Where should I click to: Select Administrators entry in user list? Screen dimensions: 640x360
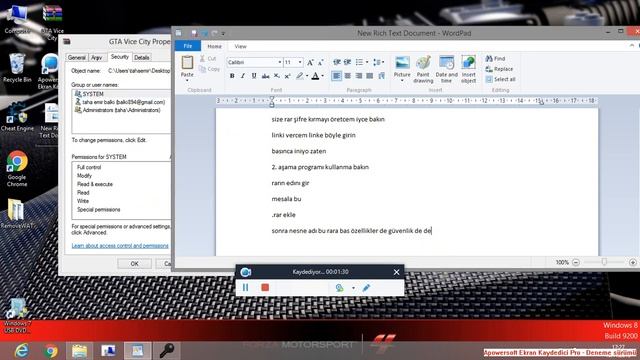[x=121, y=110]
